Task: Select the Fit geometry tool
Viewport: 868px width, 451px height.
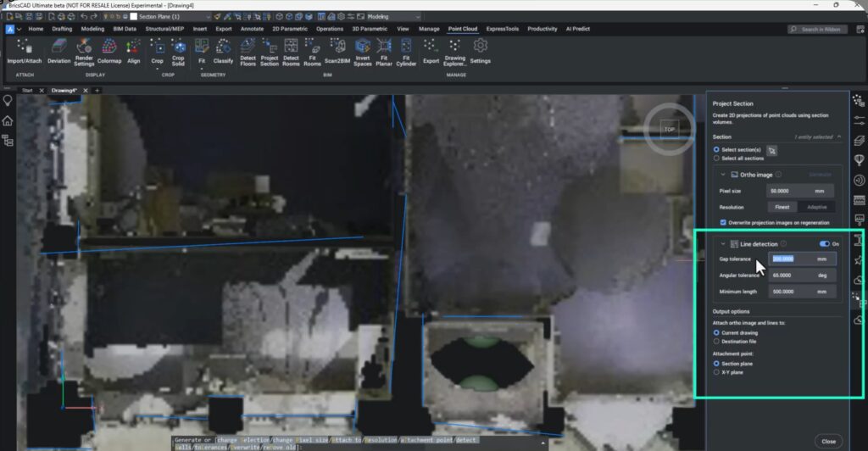Action: click(202, 52)
